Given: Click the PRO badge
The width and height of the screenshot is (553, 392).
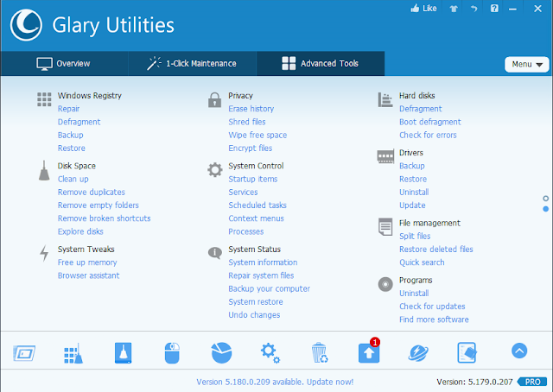Looking at the screenshot, I should [532, 382].
